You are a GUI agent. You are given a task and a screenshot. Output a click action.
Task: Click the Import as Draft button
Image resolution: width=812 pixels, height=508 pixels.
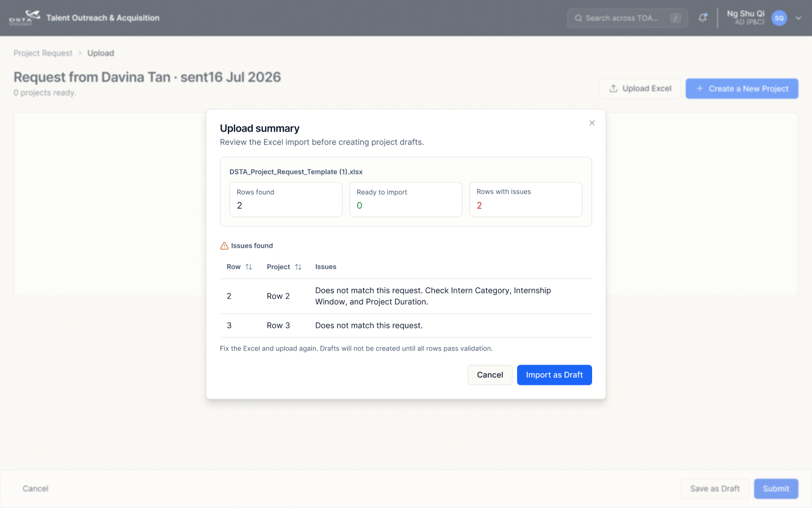[554, 375]
